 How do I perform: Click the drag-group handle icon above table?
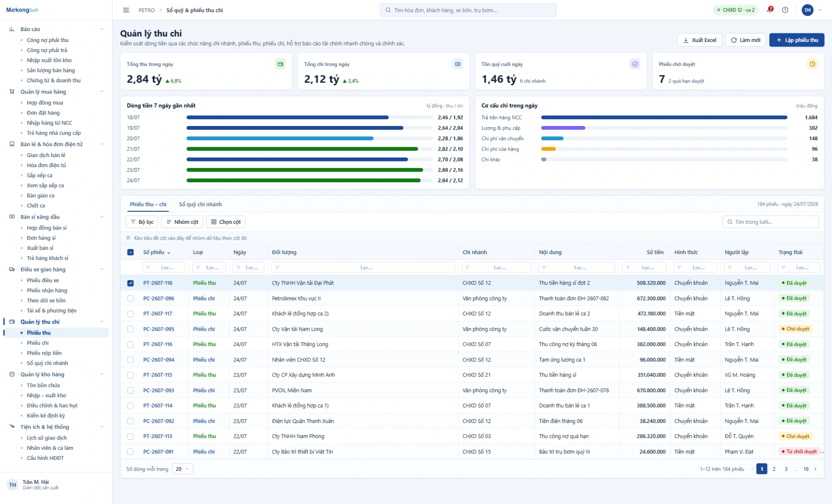point(128,238)
